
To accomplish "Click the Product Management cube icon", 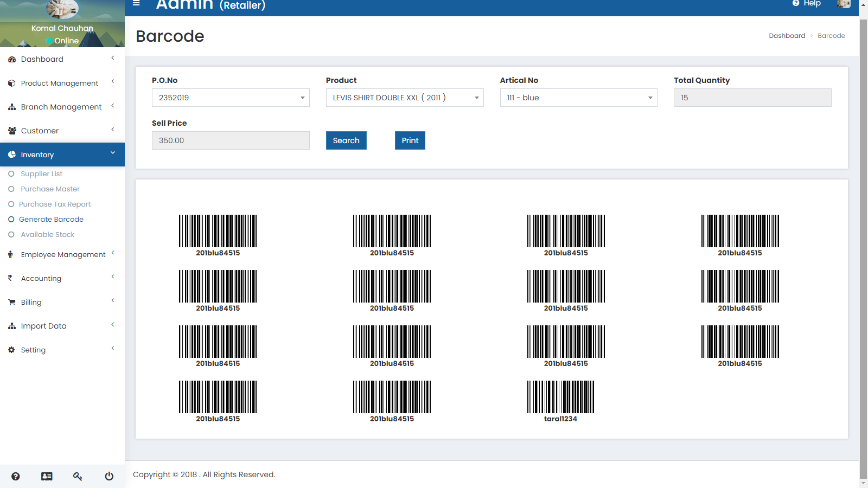I will click(11, 83).
